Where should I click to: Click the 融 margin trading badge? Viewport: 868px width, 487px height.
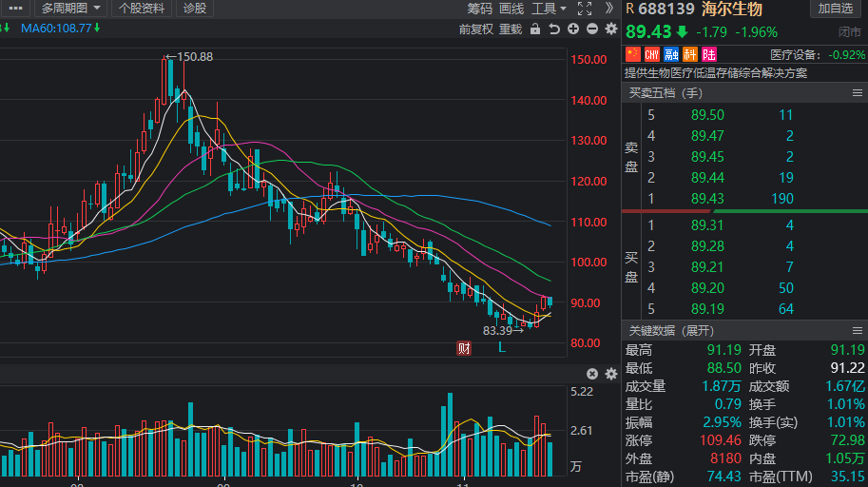671,54
